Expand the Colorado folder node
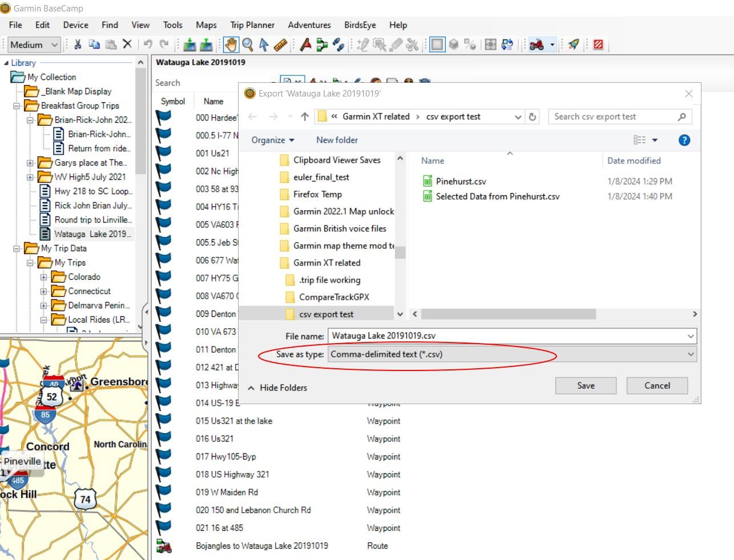Image resolution: width=734 pixels, height=560 pixels. pyautogui.click(x=44, y=277)
